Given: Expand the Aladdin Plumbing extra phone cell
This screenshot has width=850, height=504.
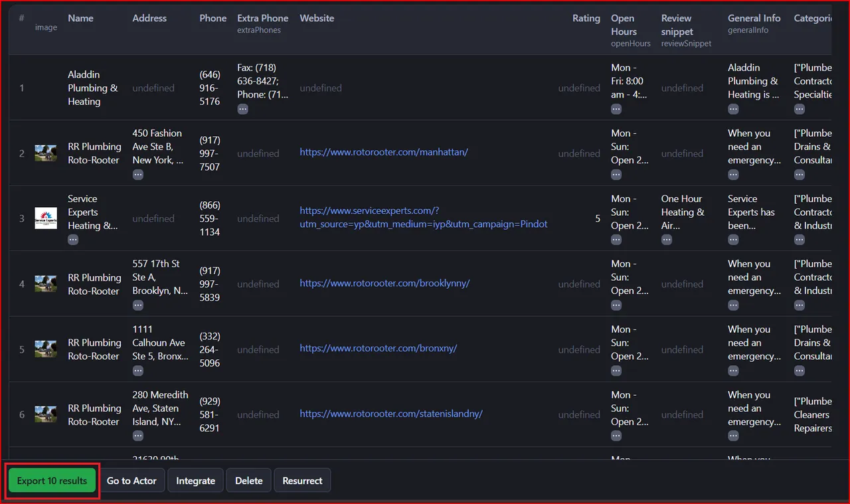Looking at the screenshot, I should tap(243, 109).
